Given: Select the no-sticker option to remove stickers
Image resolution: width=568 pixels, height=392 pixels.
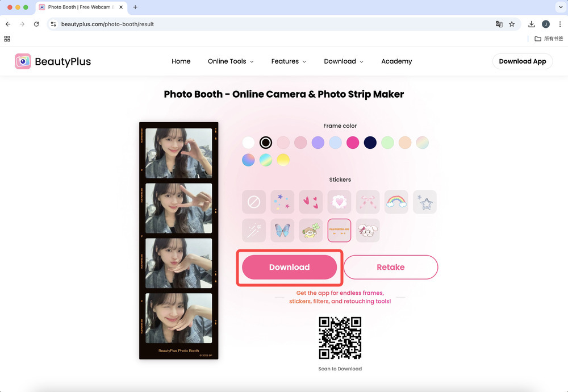Looking at the screenshot, I should [254, 202].
